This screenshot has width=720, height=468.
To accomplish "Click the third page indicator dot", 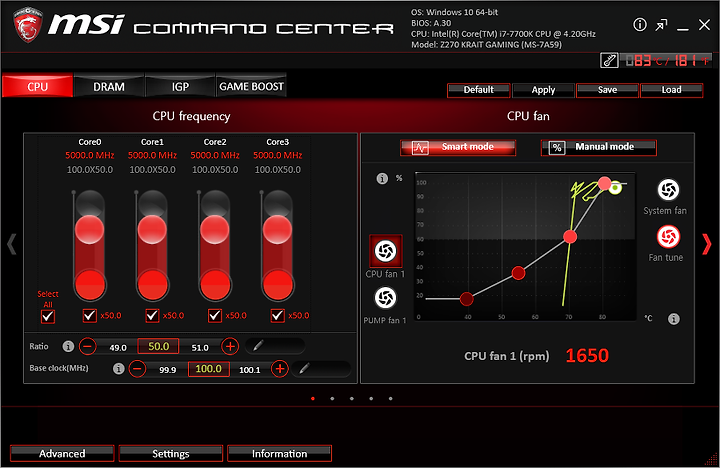I will point(351,398).
